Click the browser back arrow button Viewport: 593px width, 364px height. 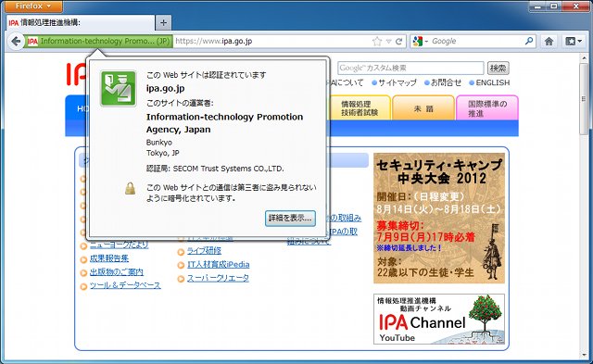[16, 41]
